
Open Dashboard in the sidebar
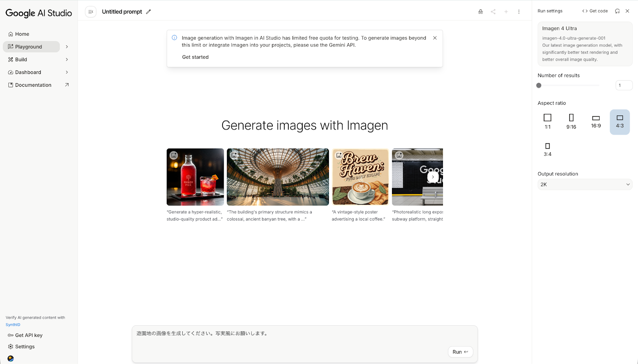28,72
